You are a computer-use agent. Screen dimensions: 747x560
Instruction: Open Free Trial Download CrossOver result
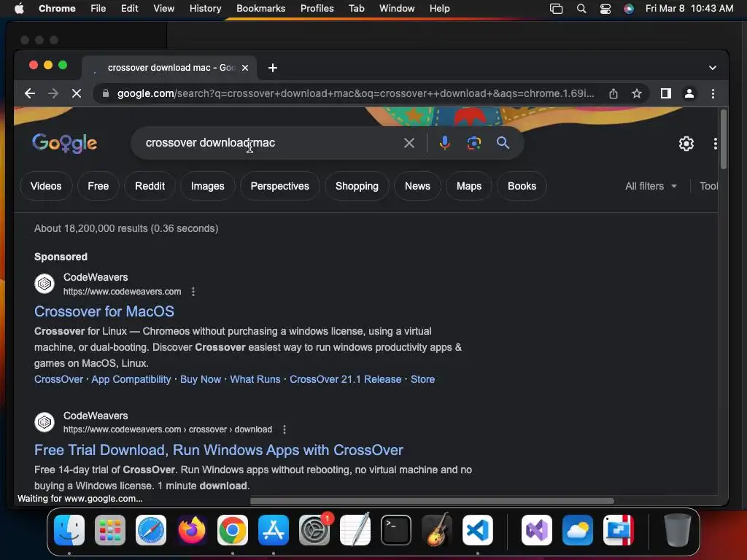coord(219,450)
